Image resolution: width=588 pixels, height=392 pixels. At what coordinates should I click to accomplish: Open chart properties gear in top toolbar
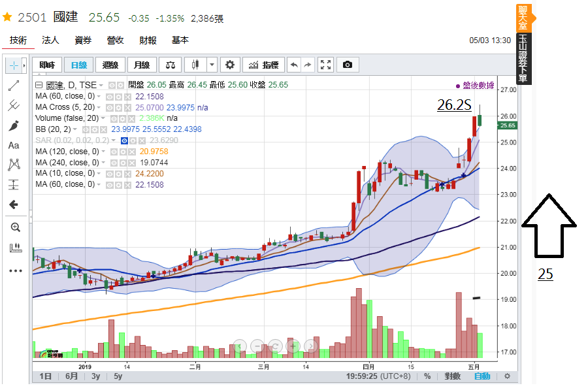tap(229, 65)
